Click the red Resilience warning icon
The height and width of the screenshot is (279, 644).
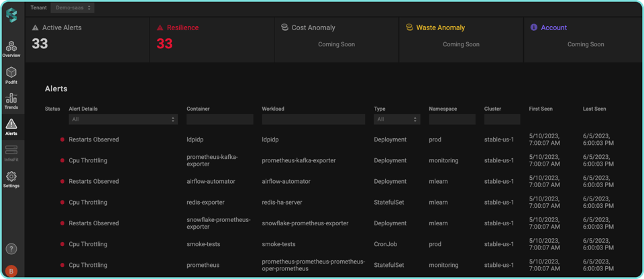(160, 28)
